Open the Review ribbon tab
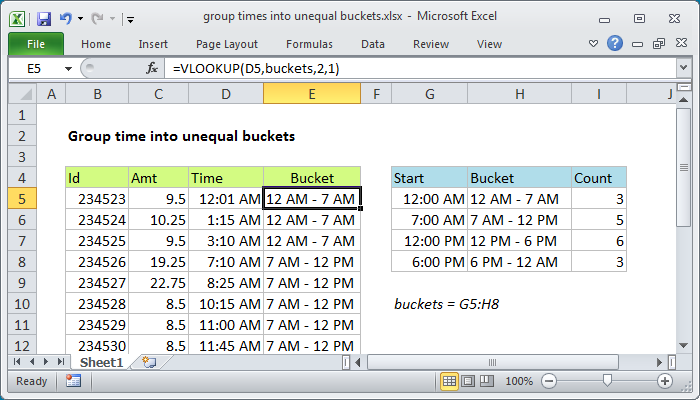 [431, 44]
